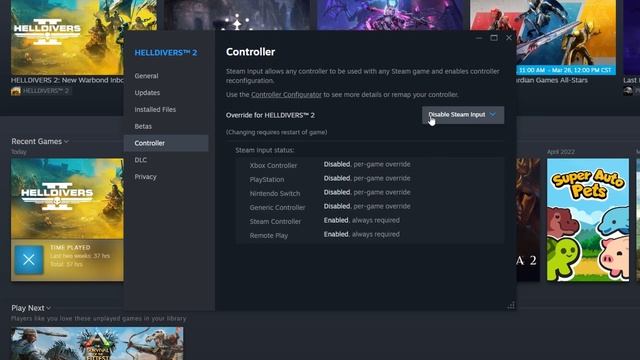
Task: Click the Xbox Controller status row
Action: (x=369, y=164)
